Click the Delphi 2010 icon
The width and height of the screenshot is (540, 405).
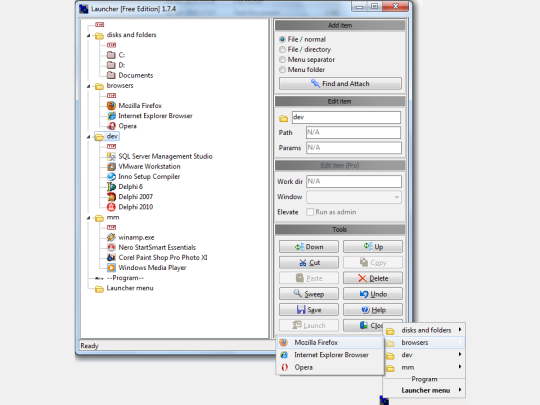(111, 207)
